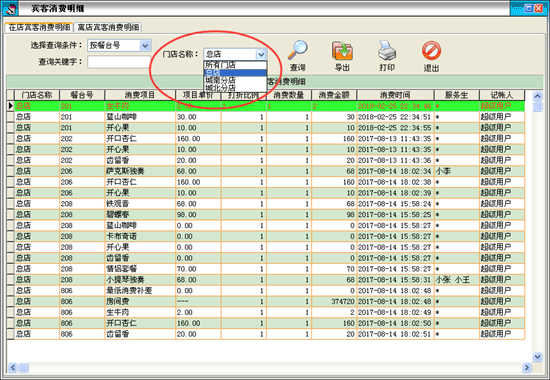Click timestamp 2018-02-25 22:34:51
Viewport: 550px width, 380px height.
(x=395, y=117)
